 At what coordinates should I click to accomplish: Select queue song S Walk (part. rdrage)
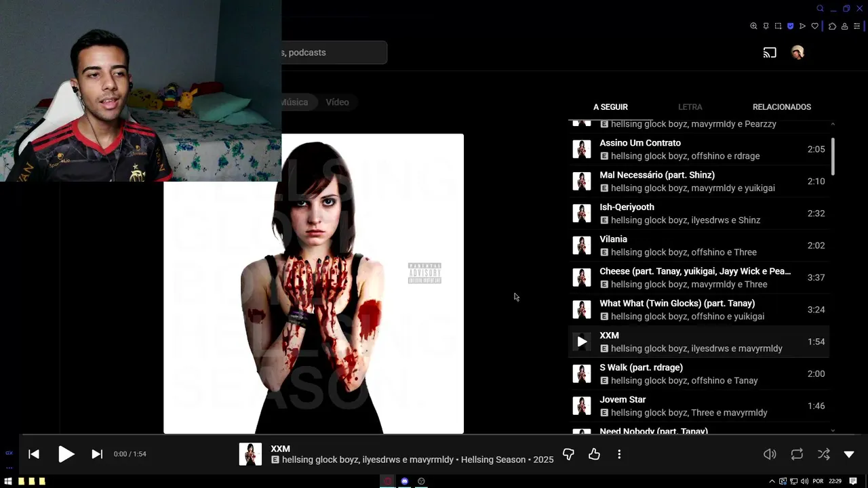(x=698, y=373)
